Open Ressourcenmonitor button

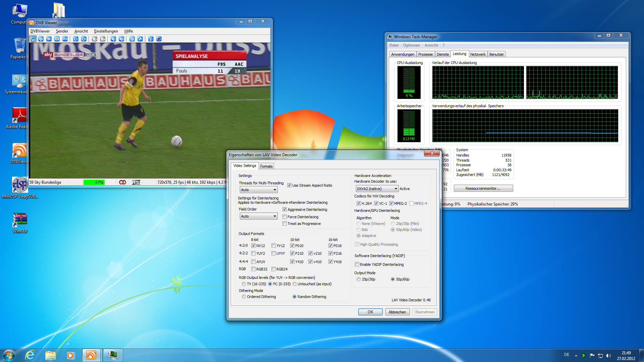click(x=483, y=188)
